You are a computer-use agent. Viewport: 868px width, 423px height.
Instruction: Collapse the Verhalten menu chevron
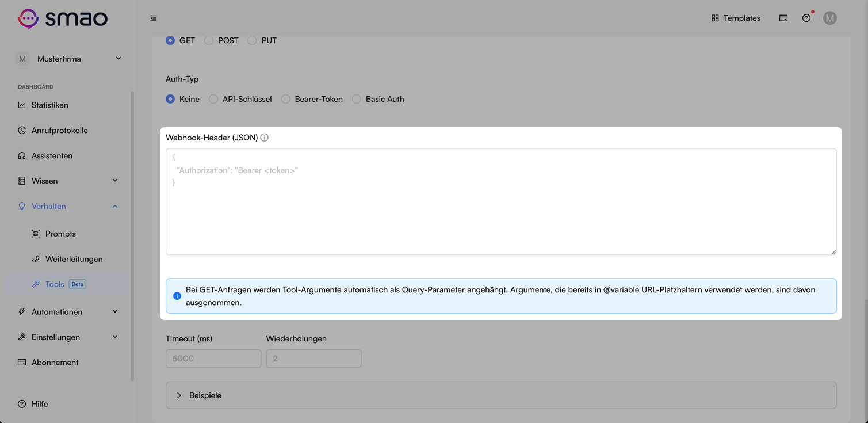pyautogui.click(x=115, y=206)
